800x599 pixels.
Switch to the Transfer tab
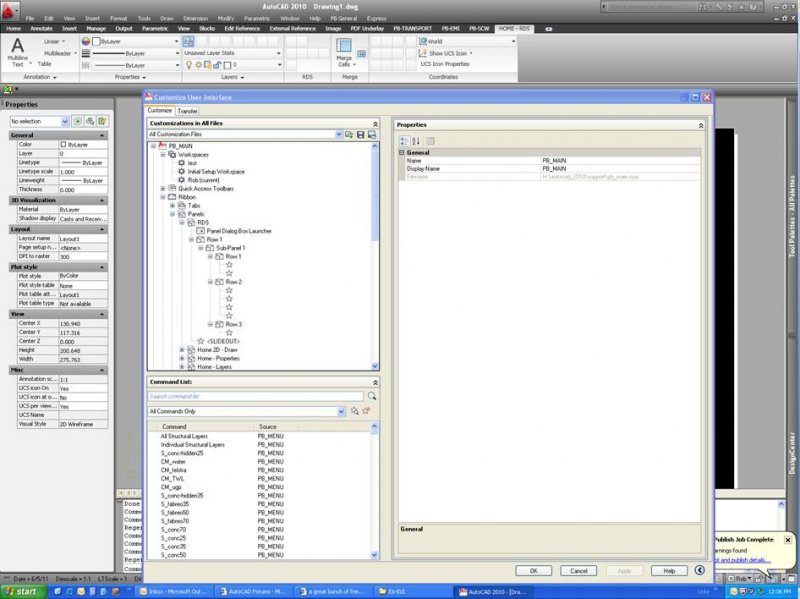point(187,111)
